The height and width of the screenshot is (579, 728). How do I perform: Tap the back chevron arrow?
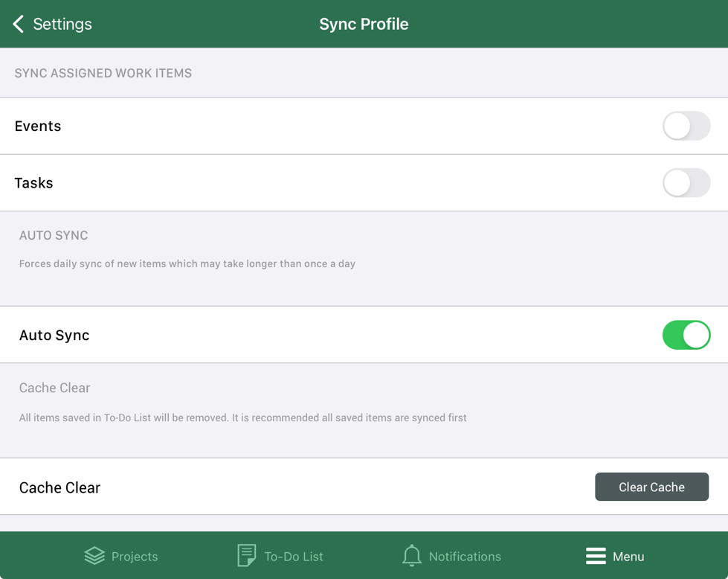19,24
